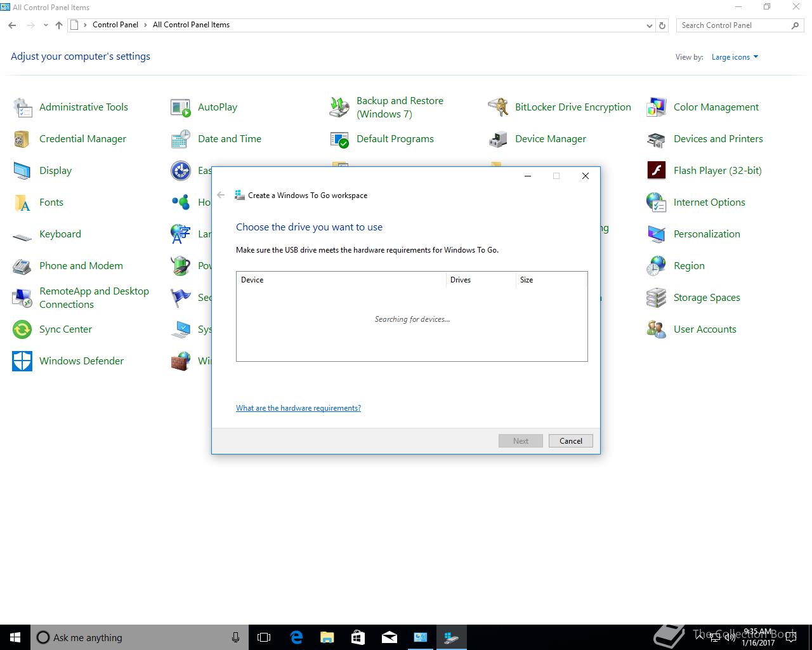Switch to Control Panel taskbar button
The image size is (812, 650).
420,637
